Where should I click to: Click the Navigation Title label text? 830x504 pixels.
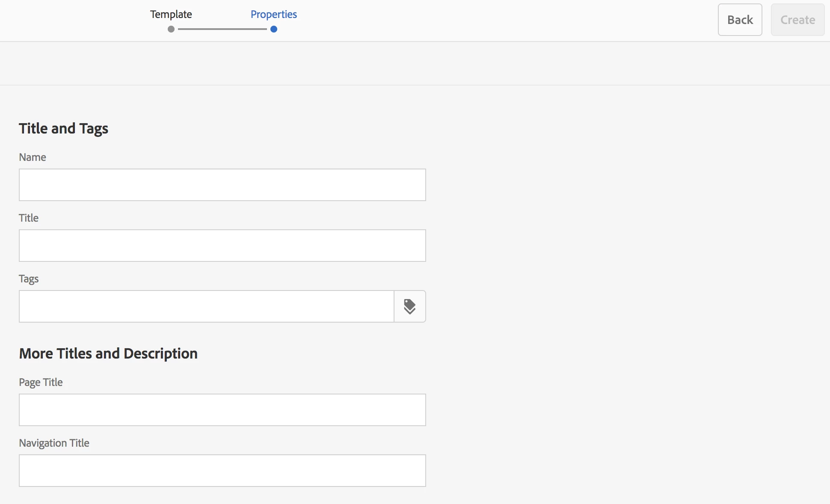[54, 443]
